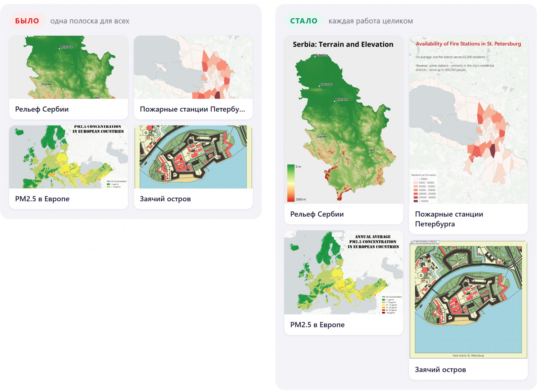The height and width of the screenshot is (392, 540).
Task: Click "Рельеф Сербии" title in СТАЛО panel
Action: [x=317, y=214]
